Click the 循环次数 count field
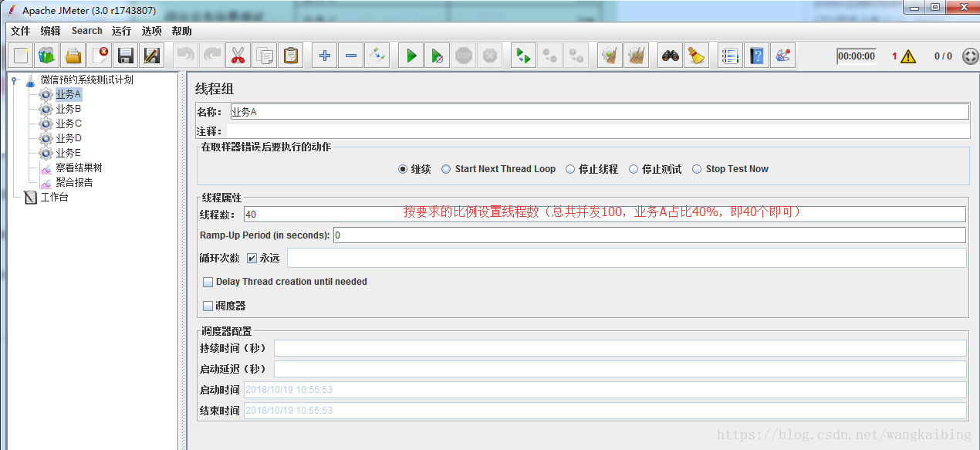The width and height of the screenshot is (980, 450). click(x=627, y=258)
